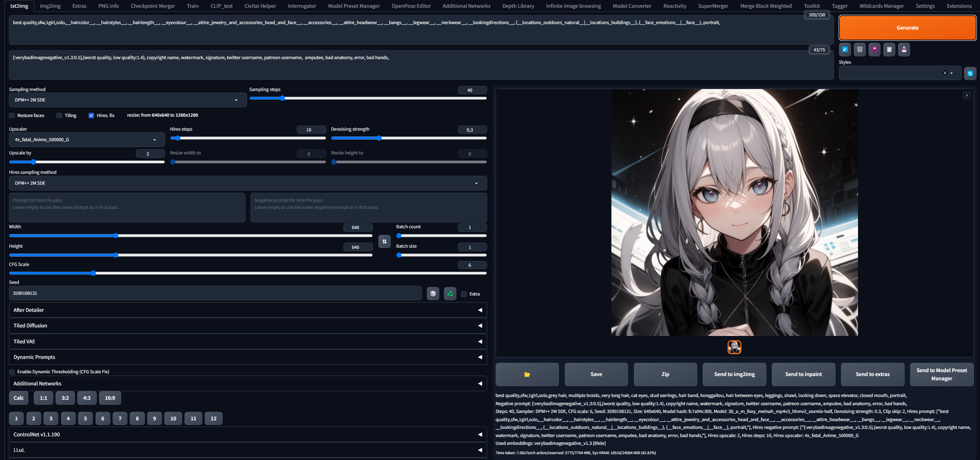The height and width of the screenshot is (460, 980).
Task: Send the result to inpaint
Action: 804,374
